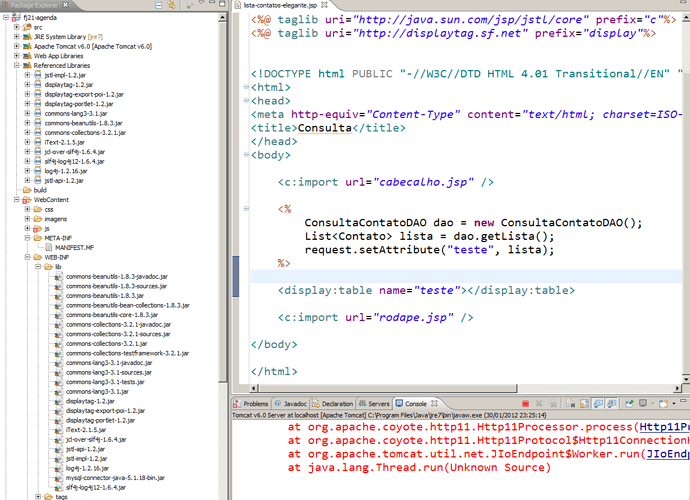Viewport: 690px width, 500px height.
Task: Place cursor on display:table tag line
Action: [426, 290]
